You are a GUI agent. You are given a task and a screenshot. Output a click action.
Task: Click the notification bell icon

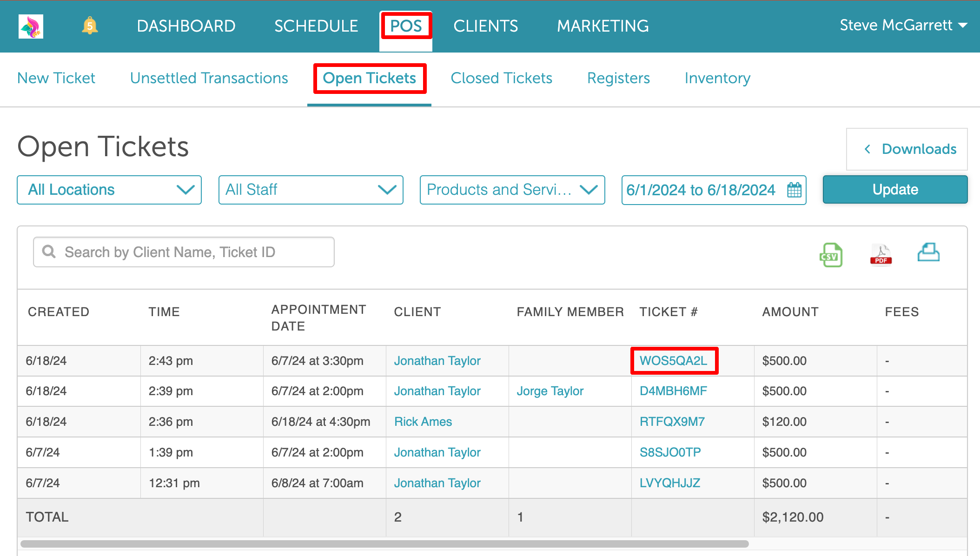[x=90, y=26]
